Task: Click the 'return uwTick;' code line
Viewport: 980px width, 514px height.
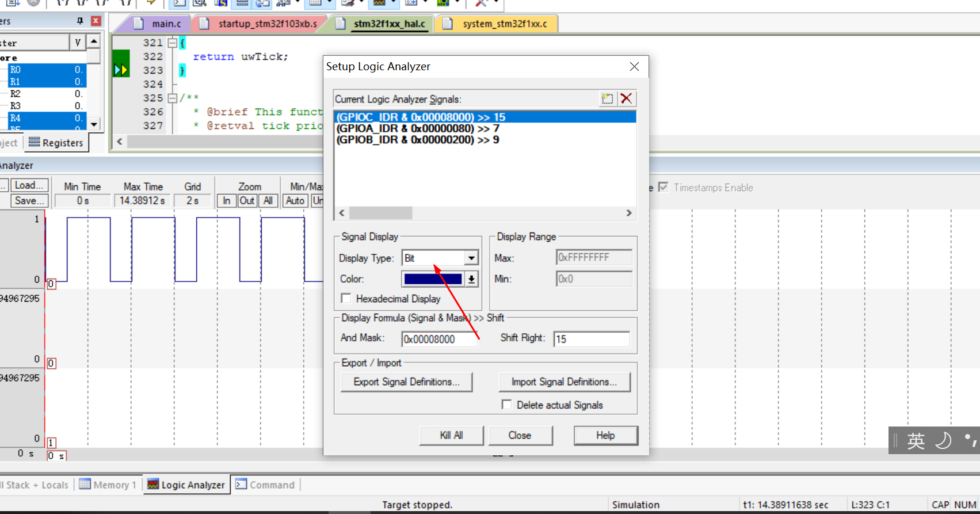Action: [x=241, y=56]
